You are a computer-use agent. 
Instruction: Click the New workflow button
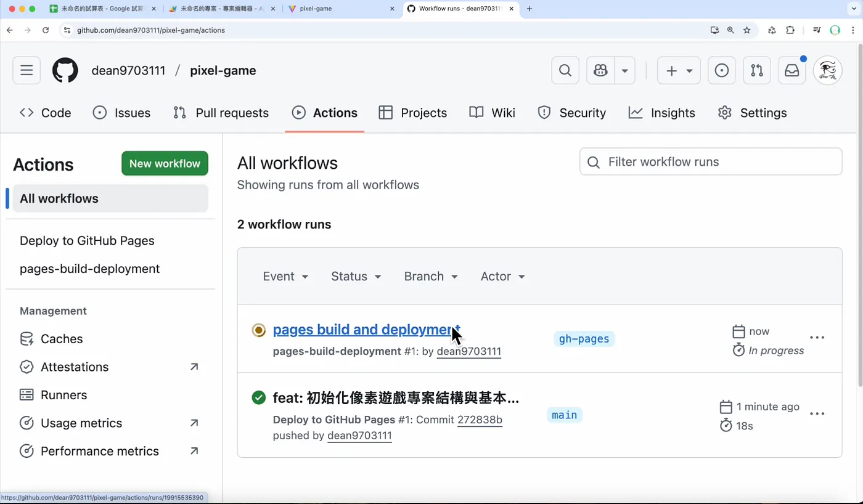(x=165, y=163)
